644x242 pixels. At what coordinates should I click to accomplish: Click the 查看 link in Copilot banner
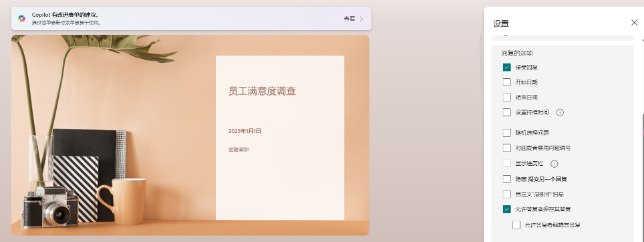(x=349, y=19)
